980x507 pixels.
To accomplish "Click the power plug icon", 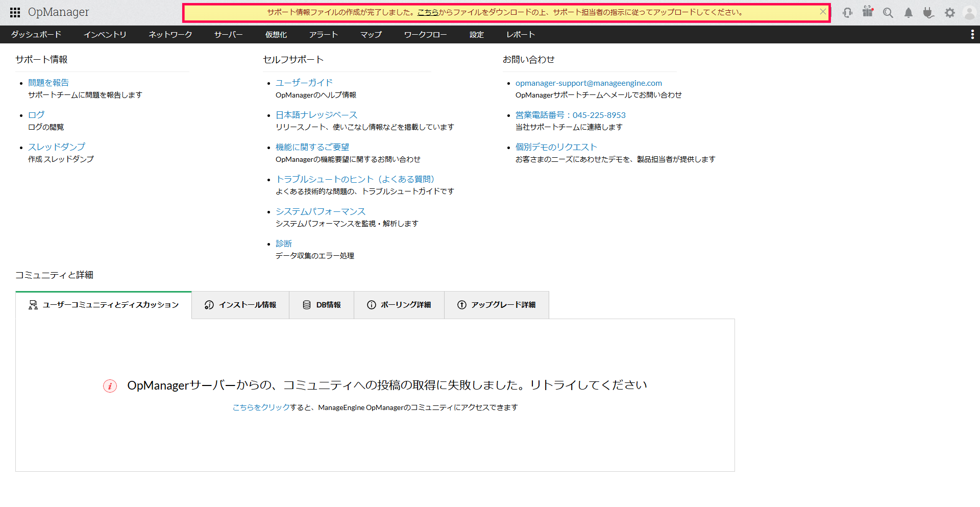I will point(928,13).
